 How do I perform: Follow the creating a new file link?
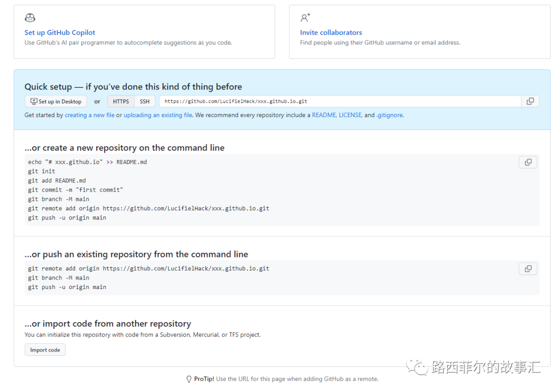point(90,115)
